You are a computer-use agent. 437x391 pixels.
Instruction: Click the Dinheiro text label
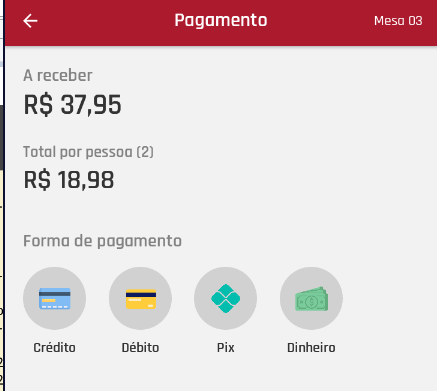311,348
